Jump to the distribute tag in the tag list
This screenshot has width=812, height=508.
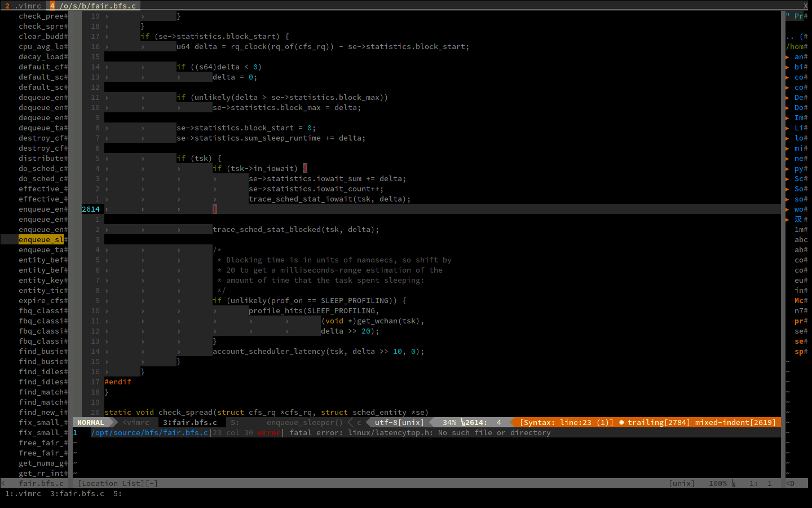point(41,159)
